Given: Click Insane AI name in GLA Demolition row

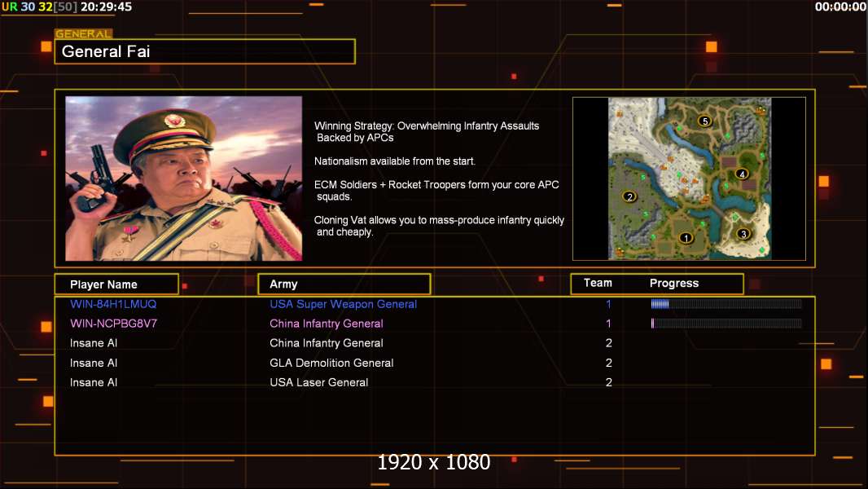Looking at the screenshot, I should (x=94, y=363).
